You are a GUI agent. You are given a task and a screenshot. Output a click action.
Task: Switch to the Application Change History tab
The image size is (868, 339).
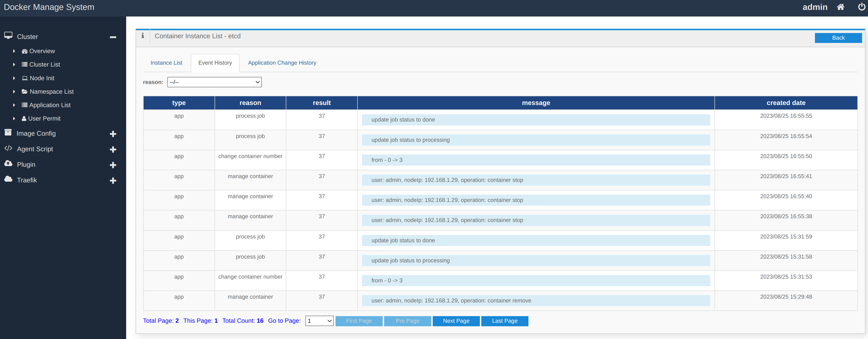pyautogui.click(x=282, y=63)
